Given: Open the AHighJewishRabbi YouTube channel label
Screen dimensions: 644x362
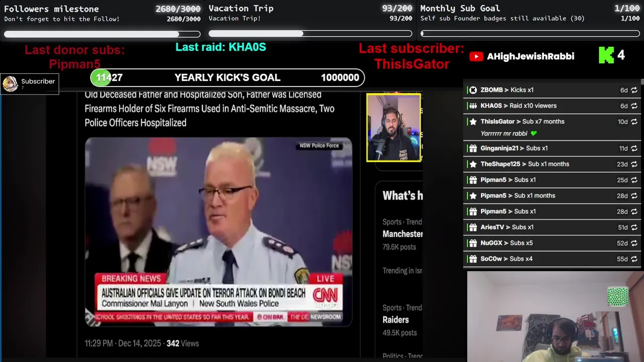Looking at the screenshot, I should (x=530, y=56).
